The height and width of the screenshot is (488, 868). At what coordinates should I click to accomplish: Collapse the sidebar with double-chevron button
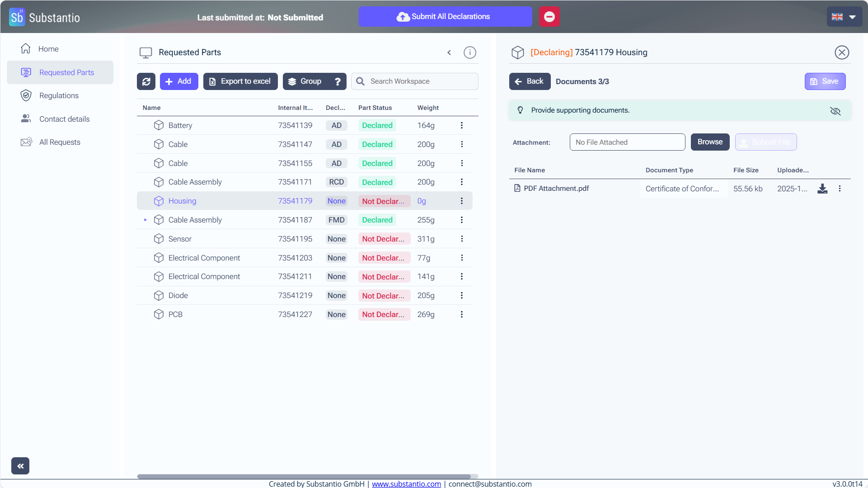pos(20,466)
